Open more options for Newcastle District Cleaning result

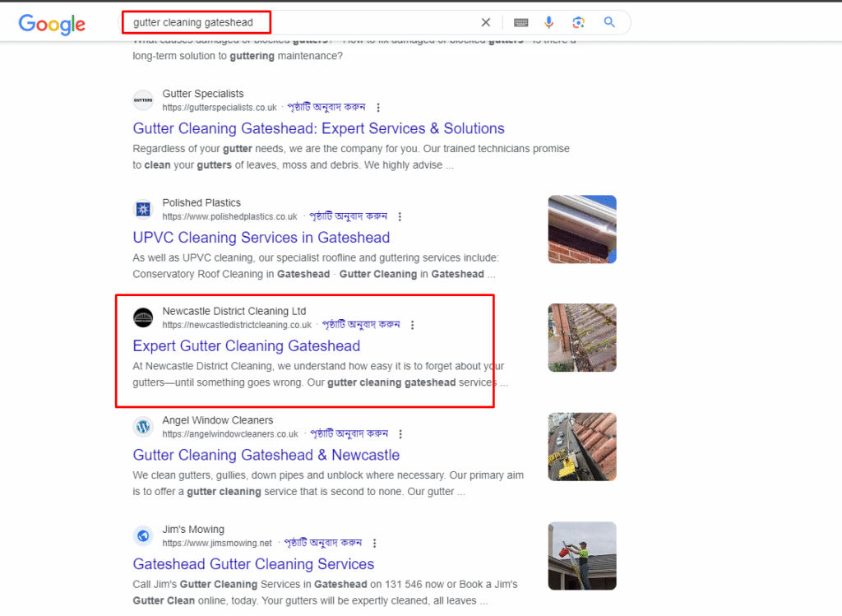413,325
